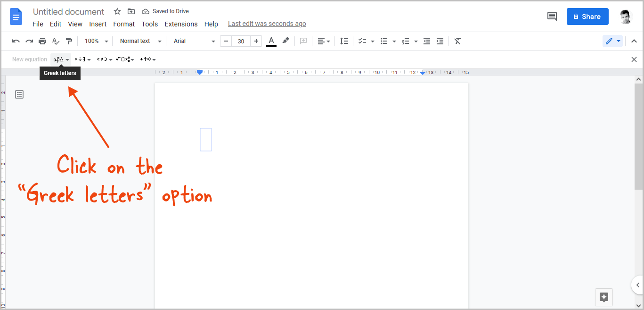Click the Print icon
Viewport: 644px width, 310px height.
pos(42,41)
